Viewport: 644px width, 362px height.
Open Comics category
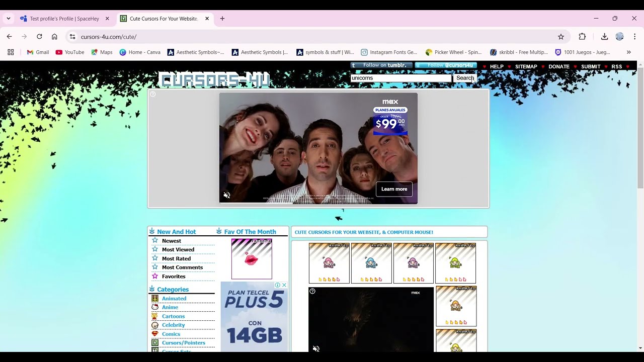click(x=171, y=334)
